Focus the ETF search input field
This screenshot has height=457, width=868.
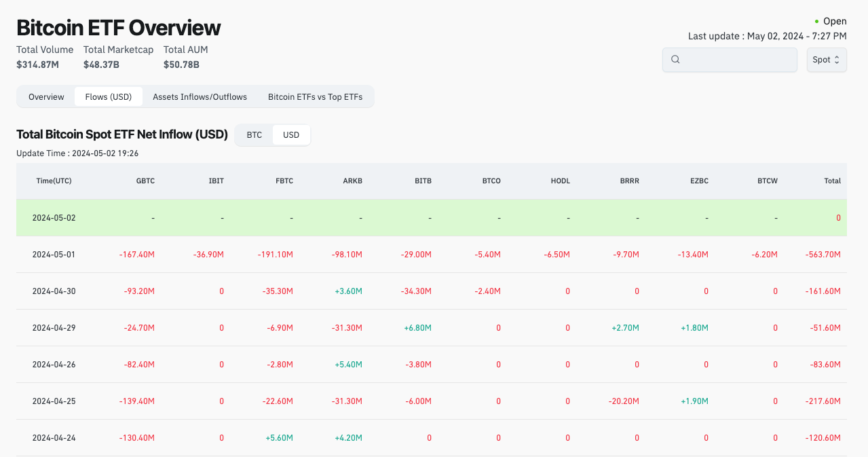[x=730, y=59]
